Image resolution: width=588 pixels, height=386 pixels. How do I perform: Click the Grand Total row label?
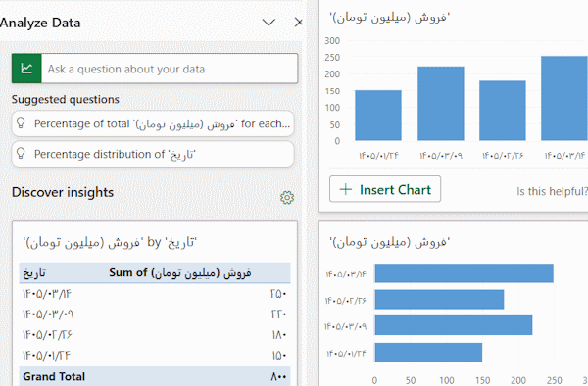pos(54,376)
